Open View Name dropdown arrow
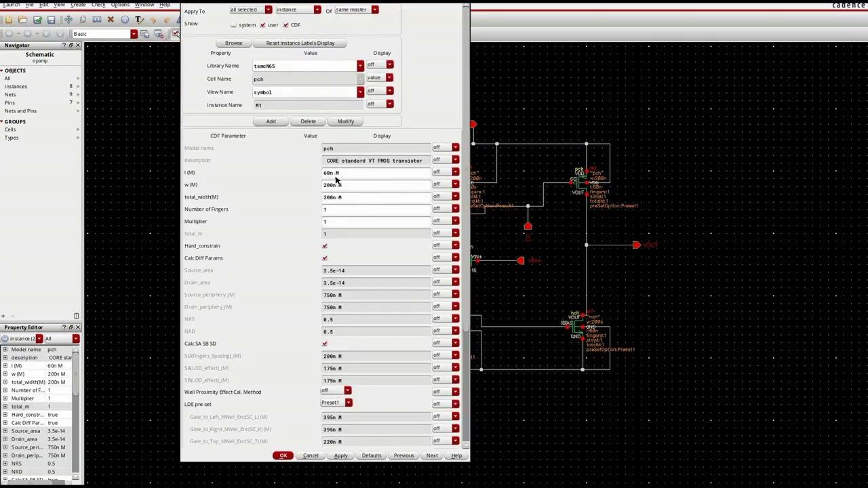Viewport: 868px width, 488px height. (x=360, y=92)
